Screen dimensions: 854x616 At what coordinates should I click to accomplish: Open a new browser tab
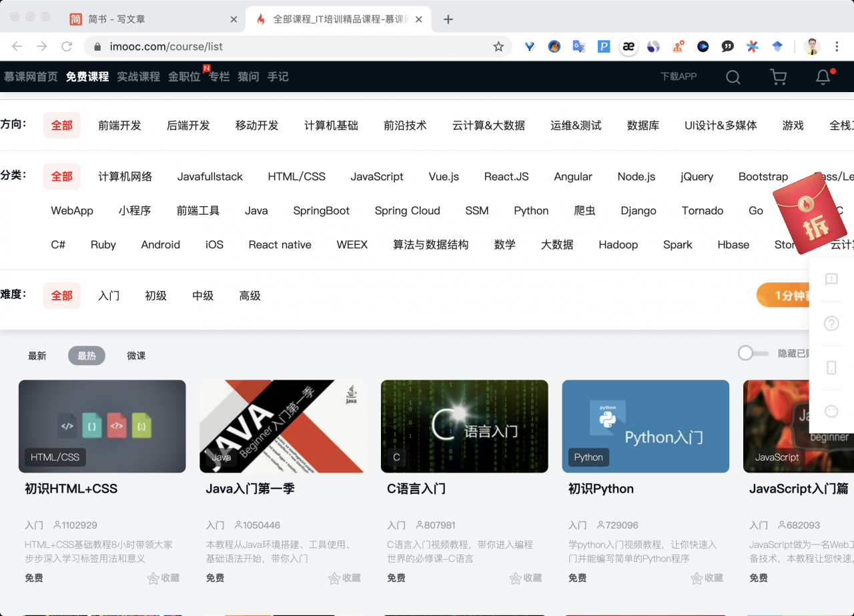tap(448, 19)
